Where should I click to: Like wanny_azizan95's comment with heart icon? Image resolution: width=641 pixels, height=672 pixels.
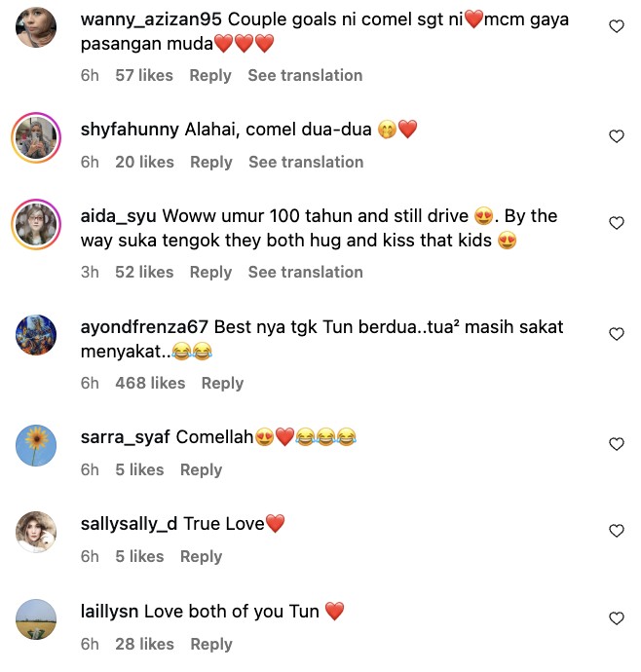click(616, 26)
